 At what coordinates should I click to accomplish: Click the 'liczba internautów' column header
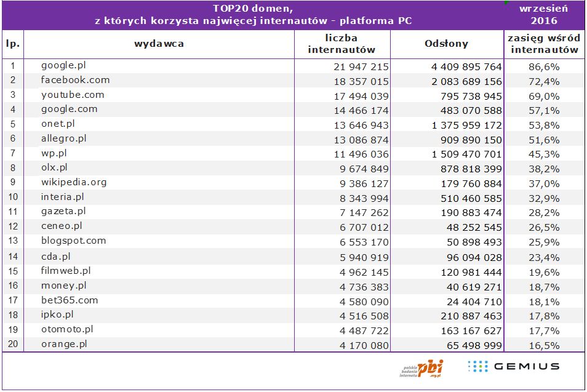341,44
